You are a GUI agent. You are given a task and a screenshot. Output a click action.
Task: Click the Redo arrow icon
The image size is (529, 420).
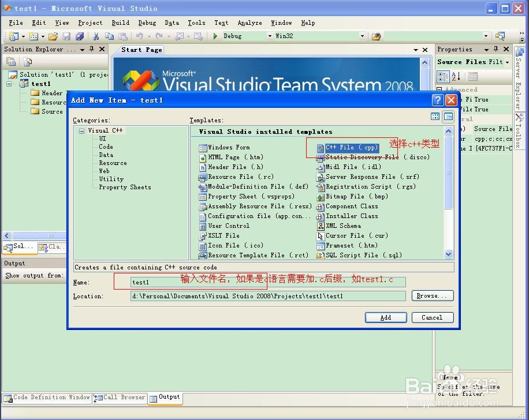coord(159,36)
